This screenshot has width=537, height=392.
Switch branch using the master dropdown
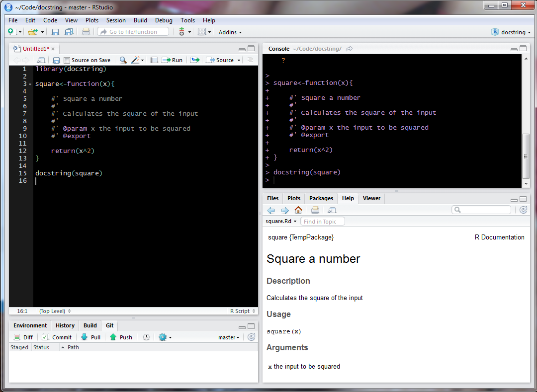[229, 337]
